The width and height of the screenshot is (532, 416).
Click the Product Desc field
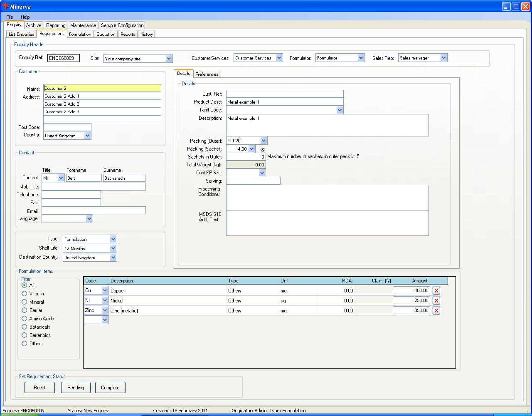(285, 102)
